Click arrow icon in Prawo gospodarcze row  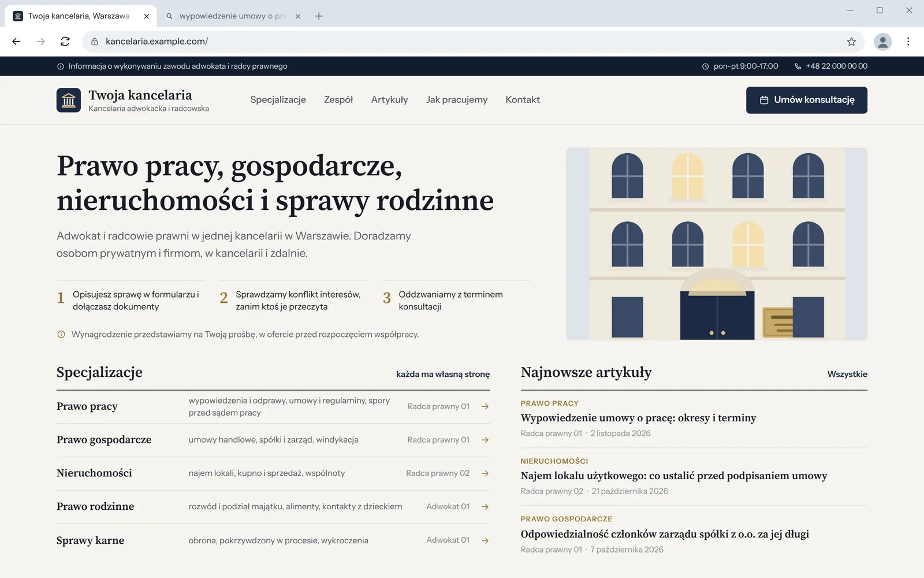click(485, 440)
